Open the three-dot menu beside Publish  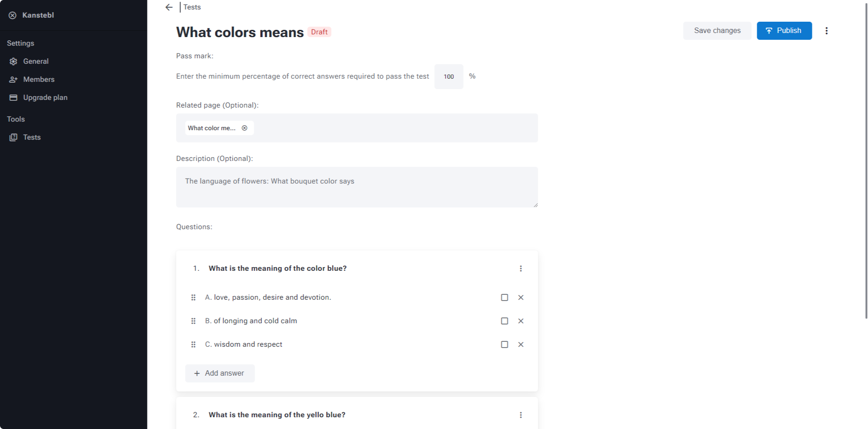pyautogui.click(x=826, y=31)
